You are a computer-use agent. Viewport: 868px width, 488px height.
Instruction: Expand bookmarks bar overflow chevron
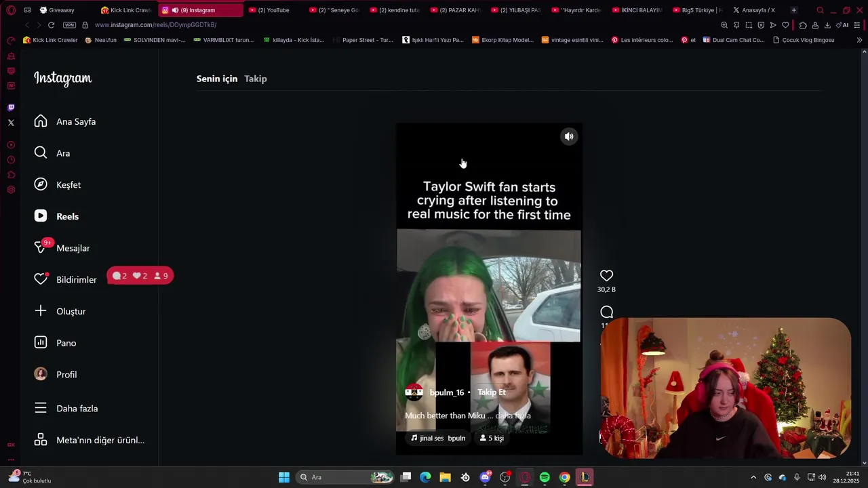tap(859, 40)
